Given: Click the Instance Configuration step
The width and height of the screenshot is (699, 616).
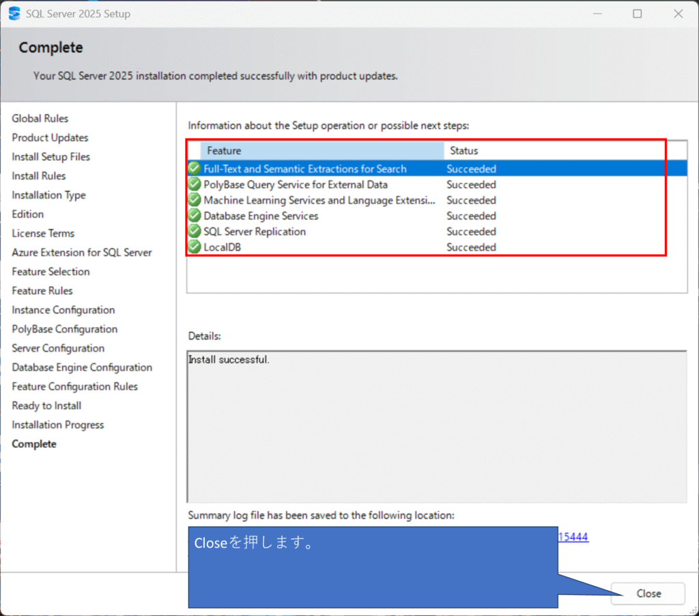Looking at the screenshot, I should pyautogui.click(x=63, y=310).
